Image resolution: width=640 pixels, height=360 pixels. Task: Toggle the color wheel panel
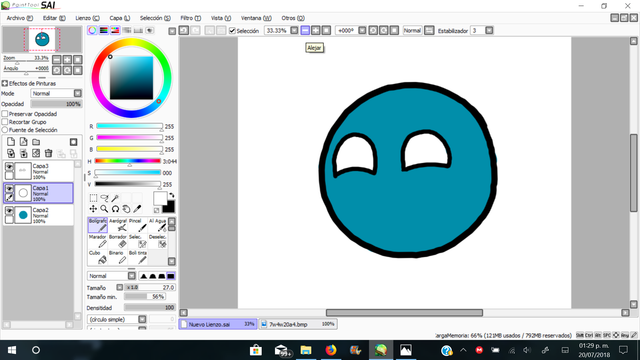(x=92, y=31)
